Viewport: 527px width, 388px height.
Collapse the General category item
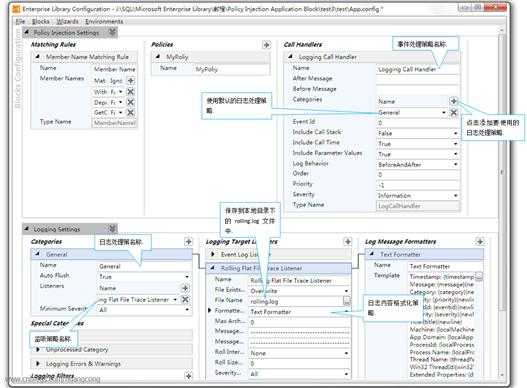click(38, 254)
